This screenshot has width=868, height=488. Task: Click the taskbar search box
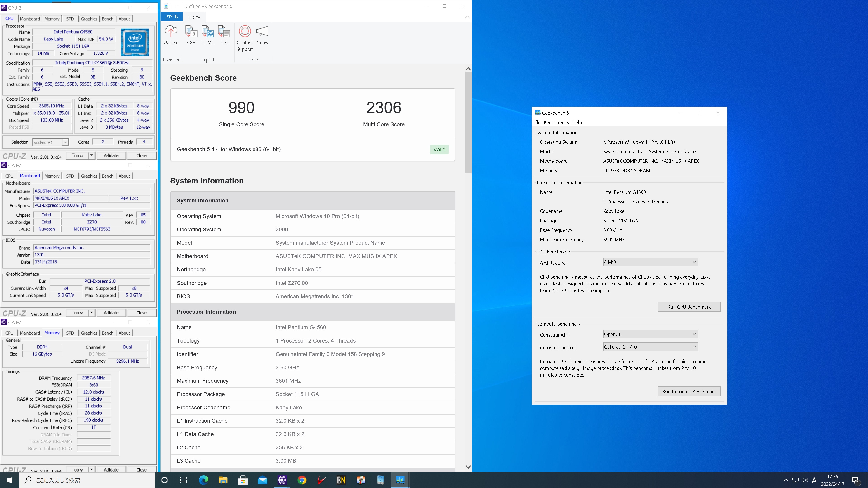click(x=87, y=480)
